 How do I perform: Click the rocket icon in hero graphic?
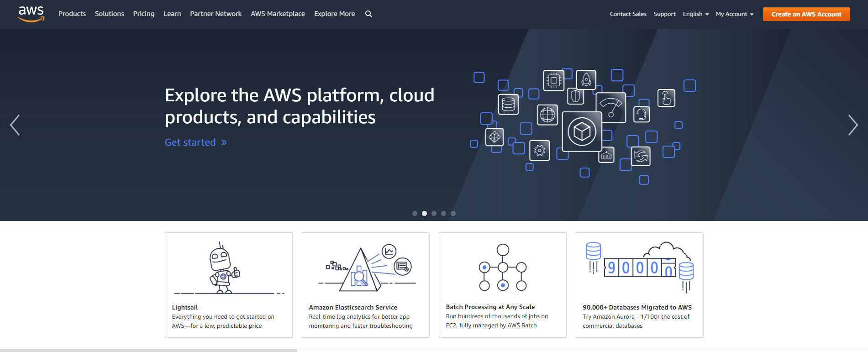pos(586,80)
